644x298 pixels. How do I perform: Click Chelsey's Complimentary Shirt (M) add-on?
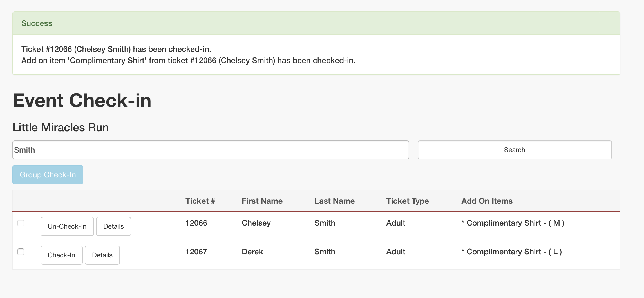click(513, 223)
